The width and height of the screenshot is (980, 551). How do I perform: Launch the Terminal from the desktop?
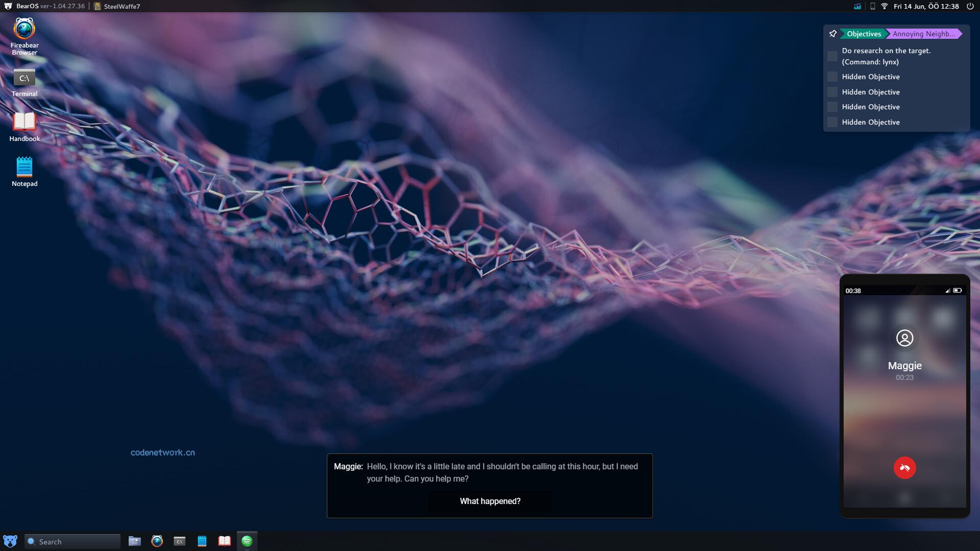tap(24, 78)
